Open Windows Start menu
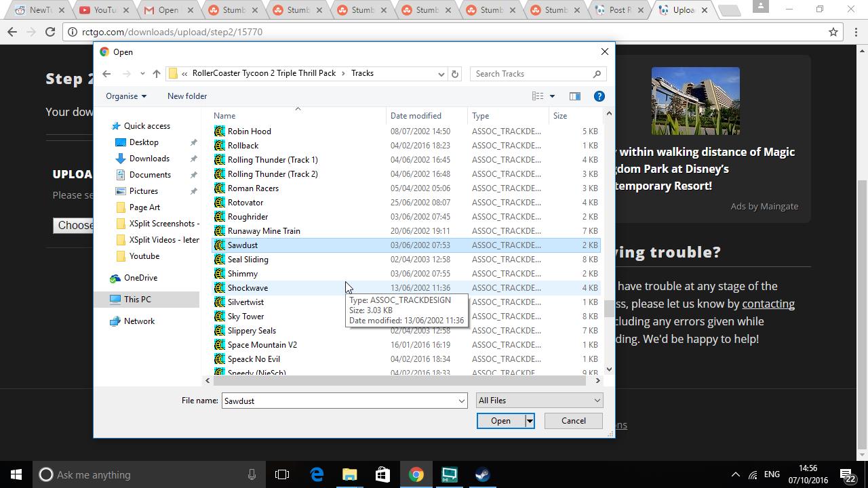Image resolution: width=868 pixels, height=488 pixels. tap(16, 474)
